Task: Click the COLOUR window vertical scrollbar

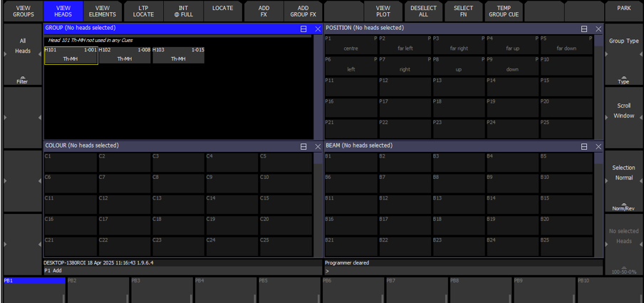Action: (318, 203)
